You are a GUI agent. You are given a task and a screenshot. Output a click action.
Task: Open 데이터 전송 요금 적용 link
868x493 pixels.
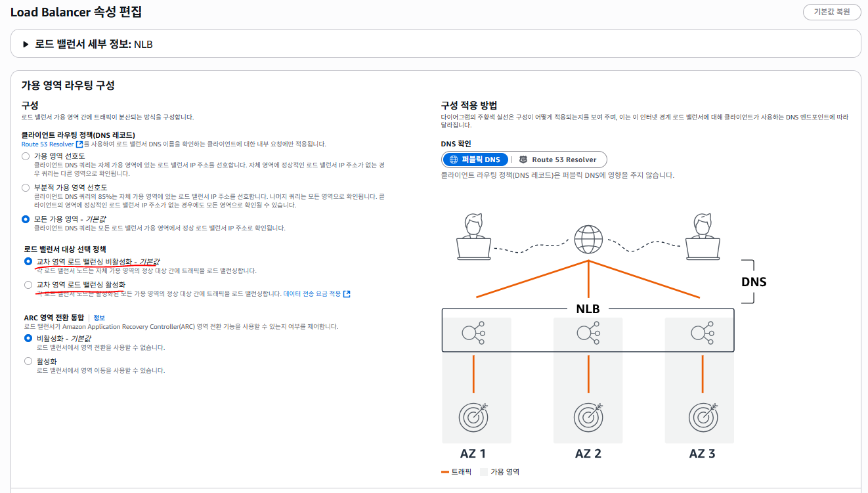pos(316,293)
